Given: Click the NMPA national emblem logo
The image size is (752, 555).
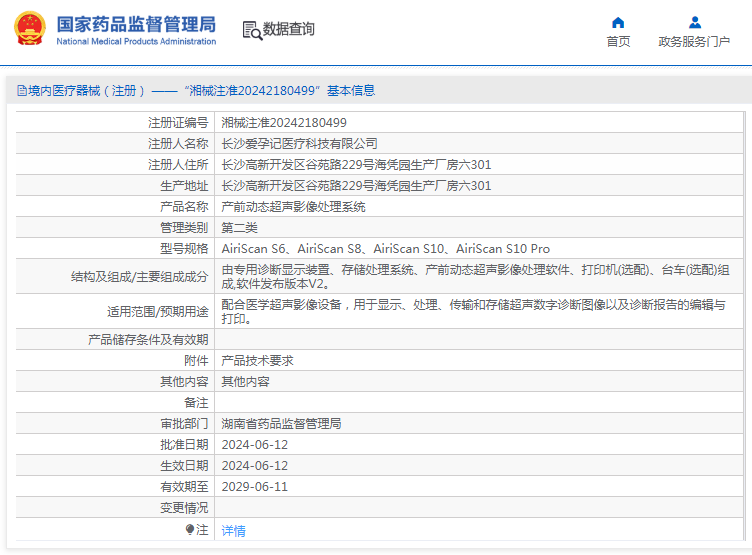Looking at the screenshot, I should tap(29, 29).
